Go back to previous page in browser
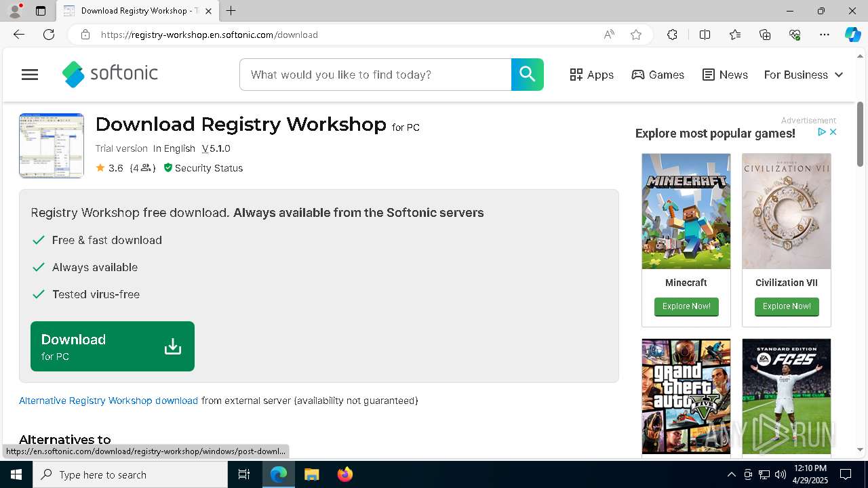The height and width of the screenshot is (488, 868). click(x=19, y=35)
